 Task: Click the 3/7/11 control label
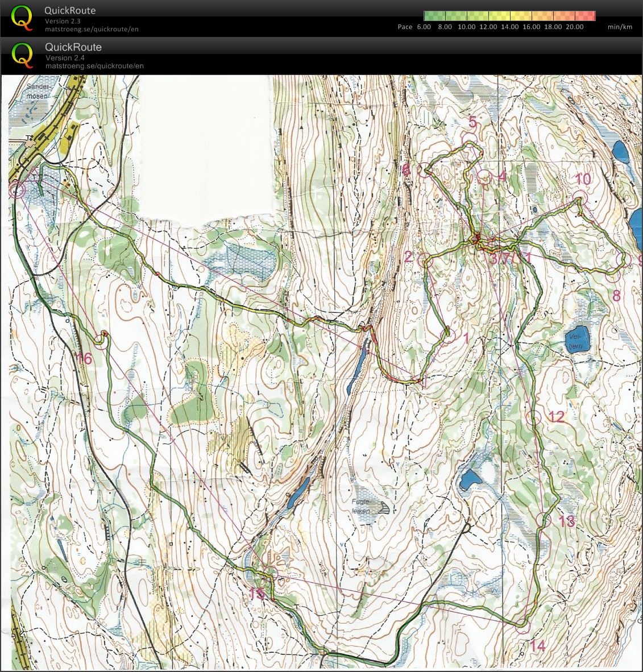click(511, 259)
